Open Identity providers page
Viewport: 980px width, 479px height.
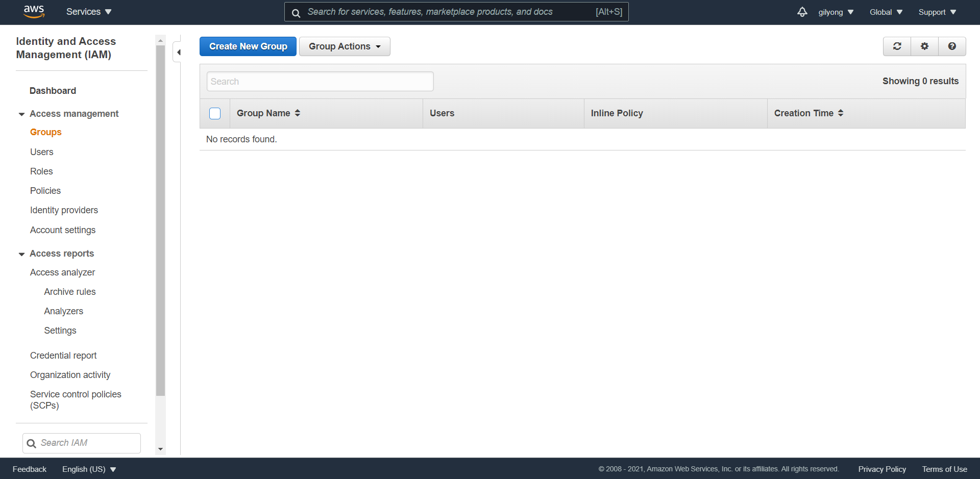tap(64, 210)
